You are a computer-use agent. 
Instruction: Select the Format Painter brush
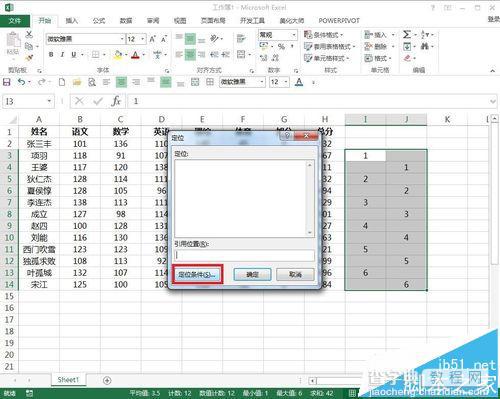(29, 58)
